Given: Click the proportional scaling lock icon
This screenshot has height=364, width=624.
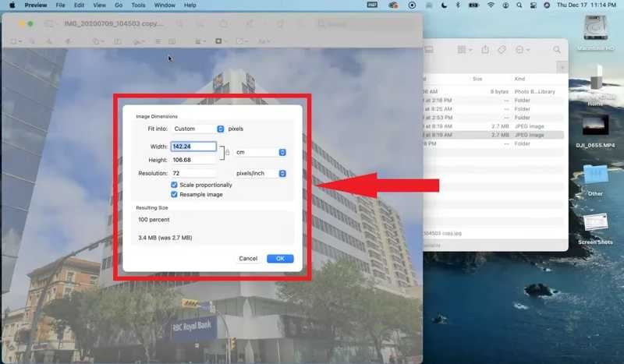Looking at the screenshot, I should pos(227,153).
